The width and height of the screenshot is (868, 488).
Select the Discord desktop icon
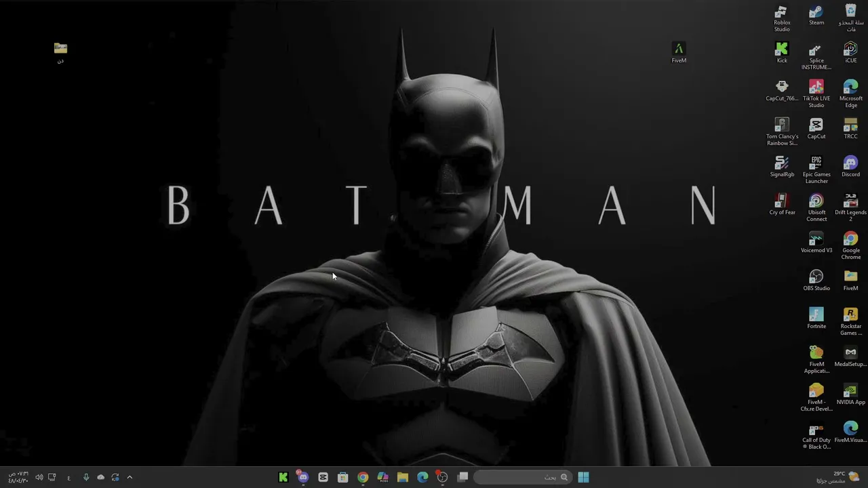850,167
